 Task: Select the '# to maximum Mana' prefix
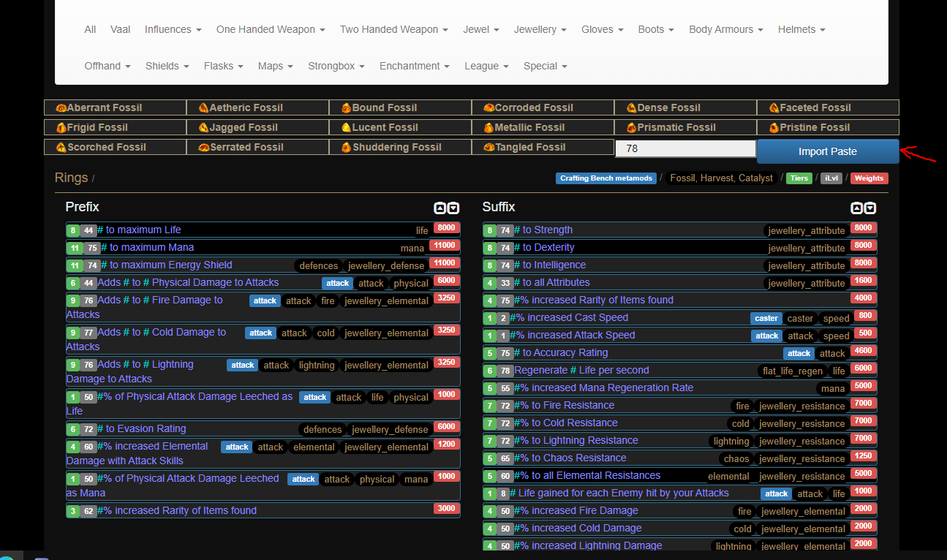click(x=263, y=248)
